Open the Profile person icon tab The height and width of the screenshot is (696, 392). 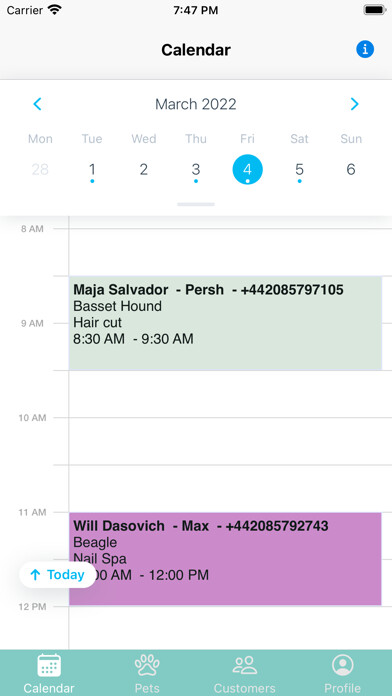point(342,665)
